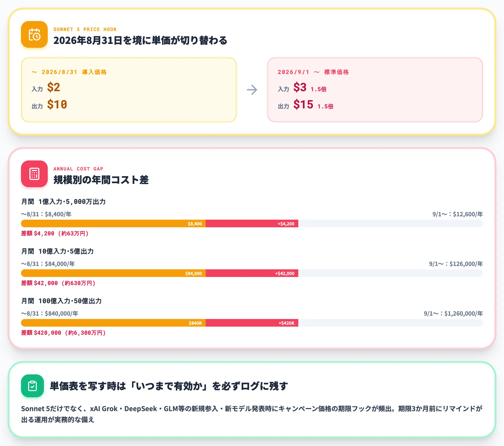Click the 差額 $420,000 difference label
The height and width of the screenshot is (446, 504).
click(x=63, y=333)
